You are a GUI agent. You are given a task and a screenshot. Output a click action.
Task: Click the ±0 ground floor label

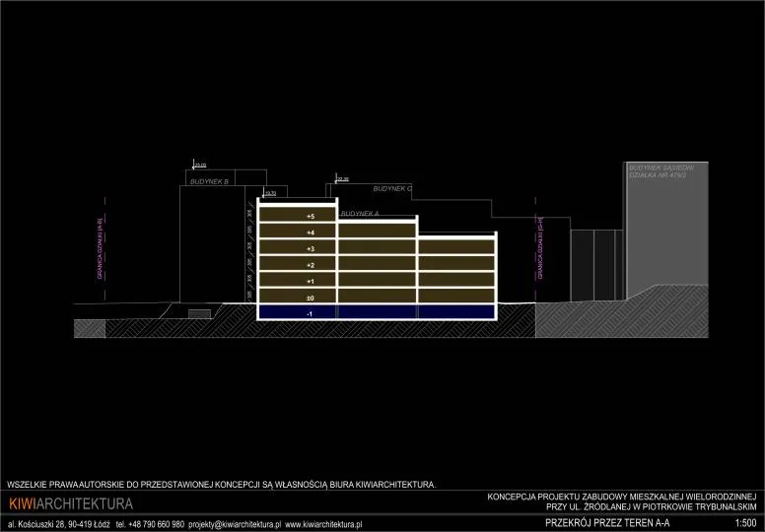click(x=311, y=297)
